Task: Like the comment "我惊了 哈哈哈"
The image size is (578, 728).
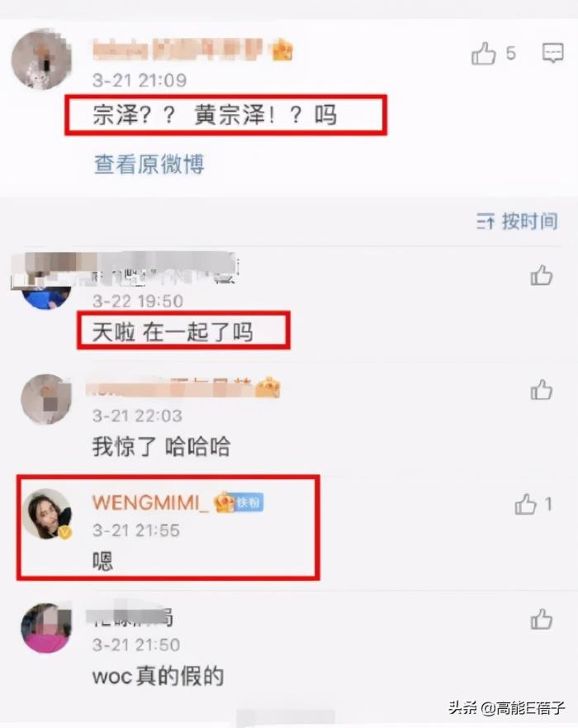Action: click(542, 389)
